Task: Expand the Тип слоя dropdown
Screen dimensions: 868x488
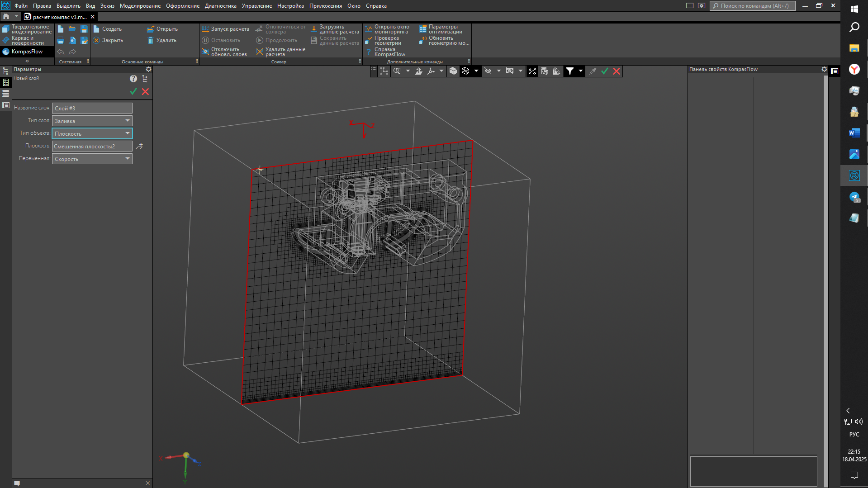Action: (x=128, y=121)
